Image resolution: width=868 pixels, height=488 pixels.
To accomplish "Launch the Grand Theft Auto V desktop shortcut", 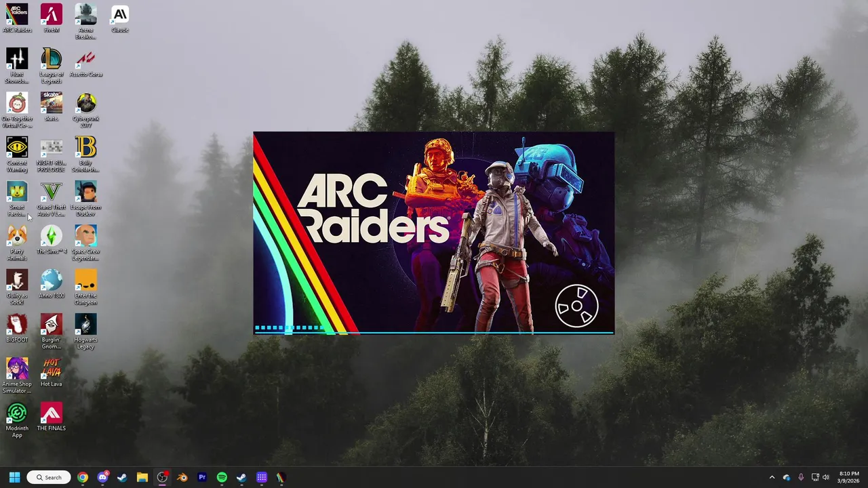I will click(x=52, y=199).
